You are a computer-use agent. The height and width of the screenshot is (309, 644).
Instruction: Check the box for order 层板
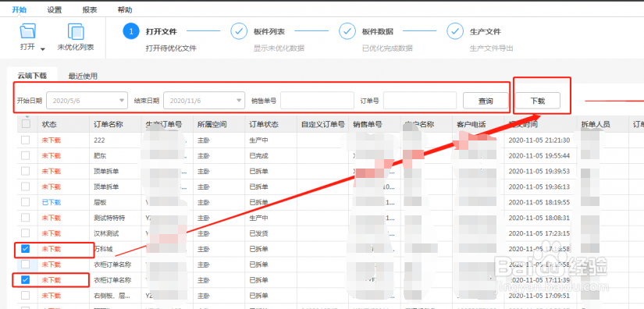(26, 202)
